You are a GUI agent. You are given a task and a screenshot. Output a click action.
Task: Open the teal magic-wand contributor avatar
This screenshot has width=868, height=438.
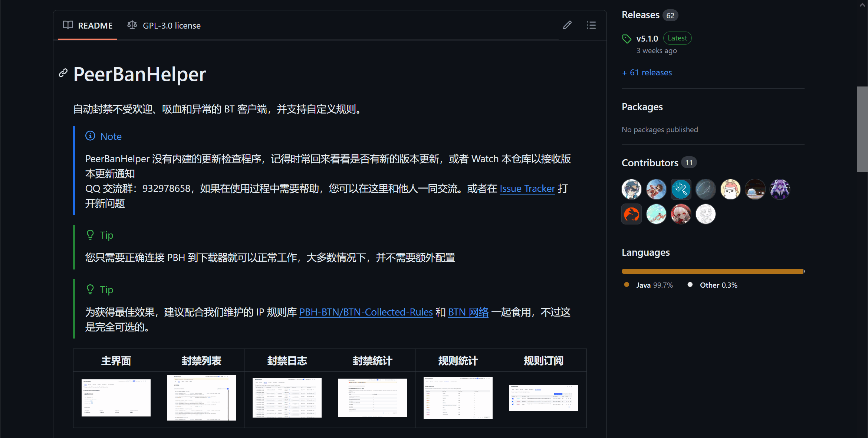click(x=681, y=189)
